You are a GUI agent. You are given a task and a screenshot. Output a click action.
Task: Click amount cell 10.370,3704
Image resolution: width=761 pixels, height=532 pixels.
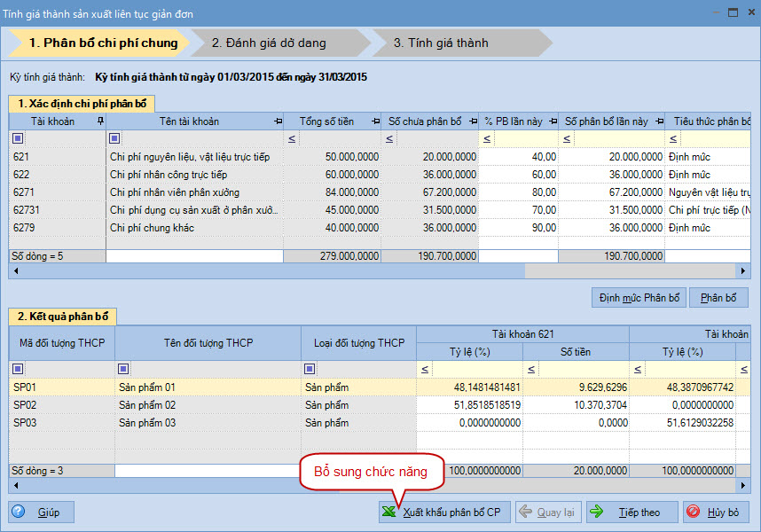click(577, 405)
